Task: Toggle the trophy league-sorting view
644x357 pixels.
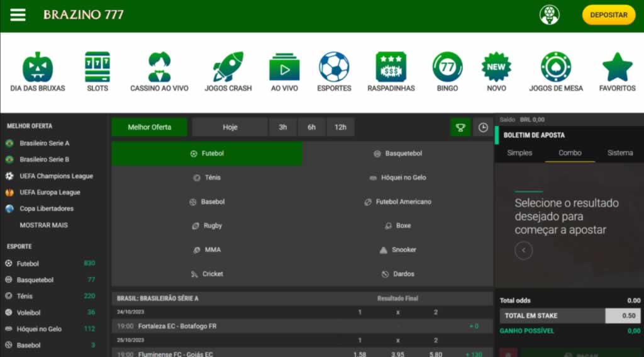Action: pos(460,127)
